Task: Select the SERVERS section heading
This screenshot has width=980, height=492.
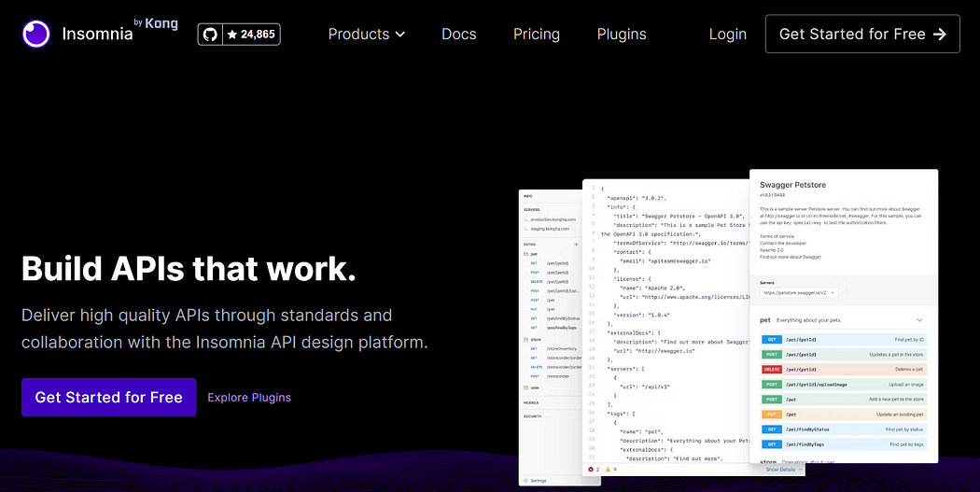Action: pos(532,209)
